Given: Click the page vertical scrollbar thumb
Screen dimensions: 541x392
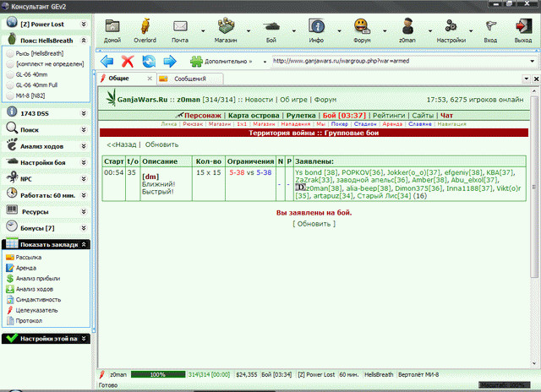Looking at the screenshot, I should (x=534, y=187).
